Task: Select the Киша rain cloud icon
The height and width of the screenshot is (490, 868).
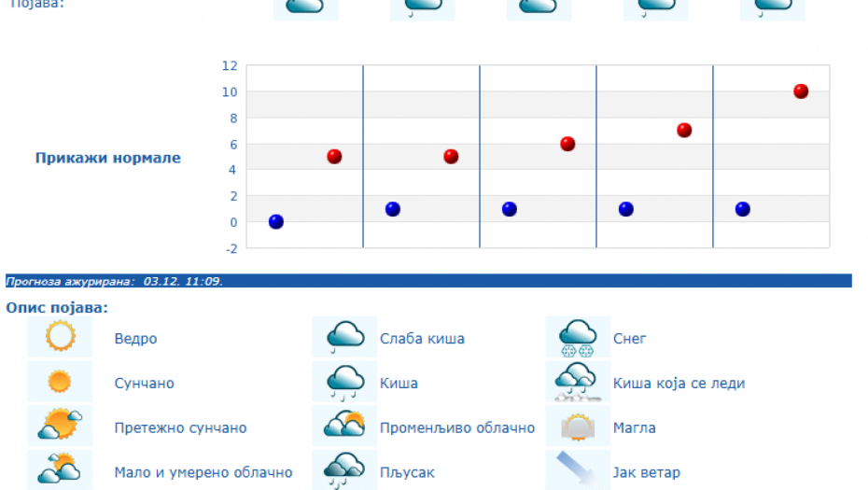Action: coord(344,382)
